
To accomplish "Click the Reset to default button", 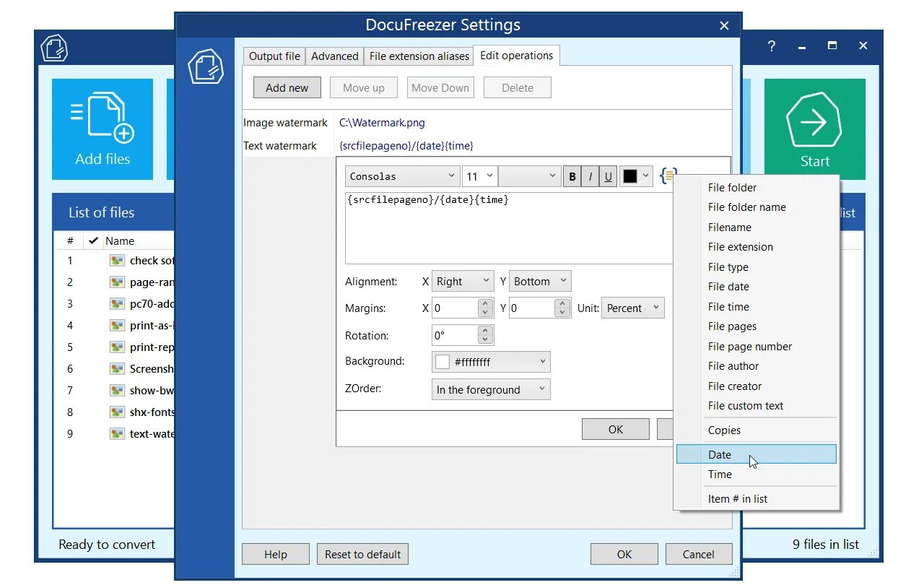I will (362, 555).
